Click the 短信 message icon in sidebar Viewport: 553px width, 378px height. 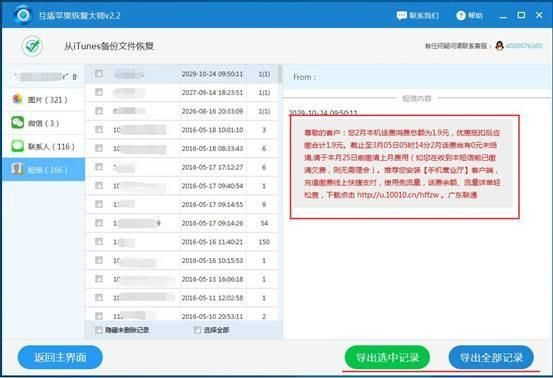(17, 169)
